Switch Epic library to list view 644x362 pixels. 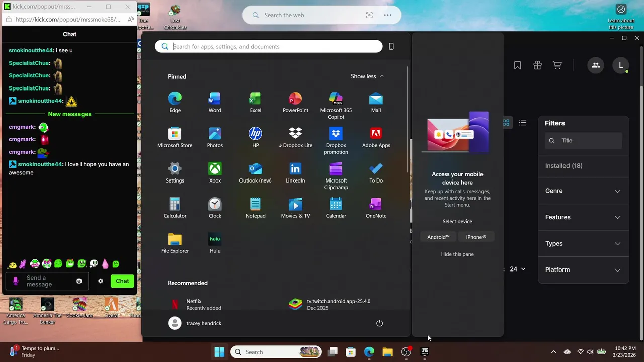tap(523, 123)
